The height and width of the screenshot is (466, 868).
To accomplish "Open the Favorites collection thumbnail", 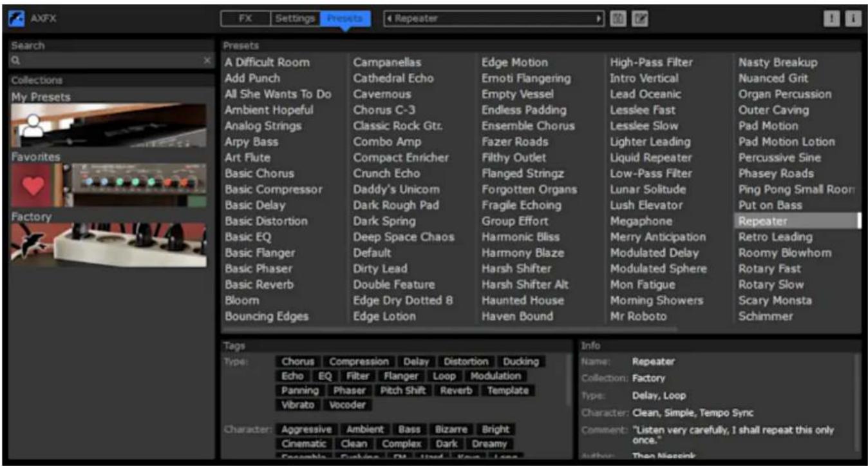I will 109,186.
